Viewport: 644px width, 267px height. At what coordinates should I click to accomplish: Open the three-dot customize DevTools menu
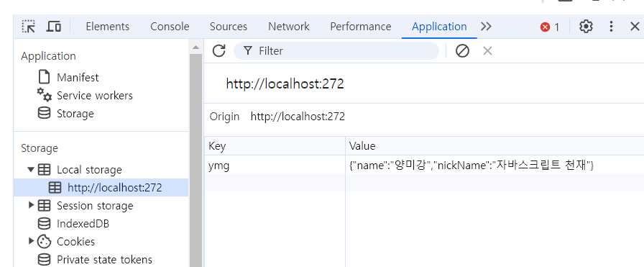(611, 27)
